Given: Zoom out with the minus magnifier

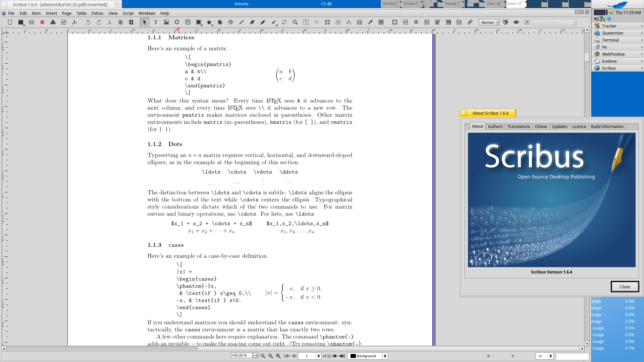Looking at the screenshot, I should pos(263,356).
